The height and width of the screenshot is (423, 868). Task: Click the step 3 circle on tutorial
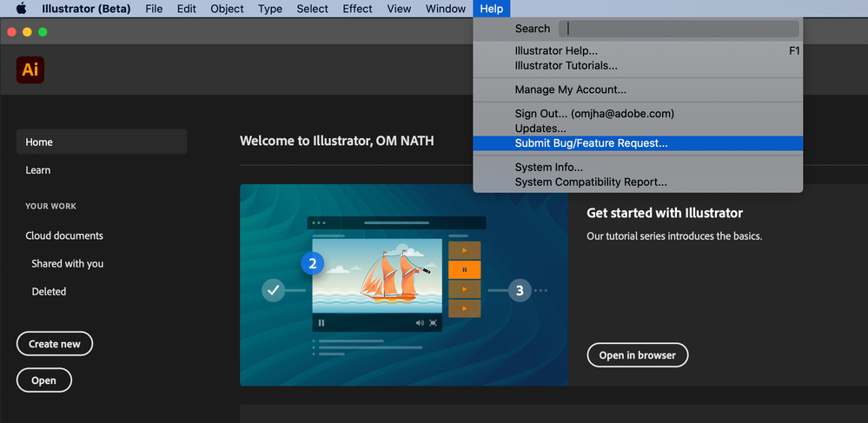click(x=520, y=290)
